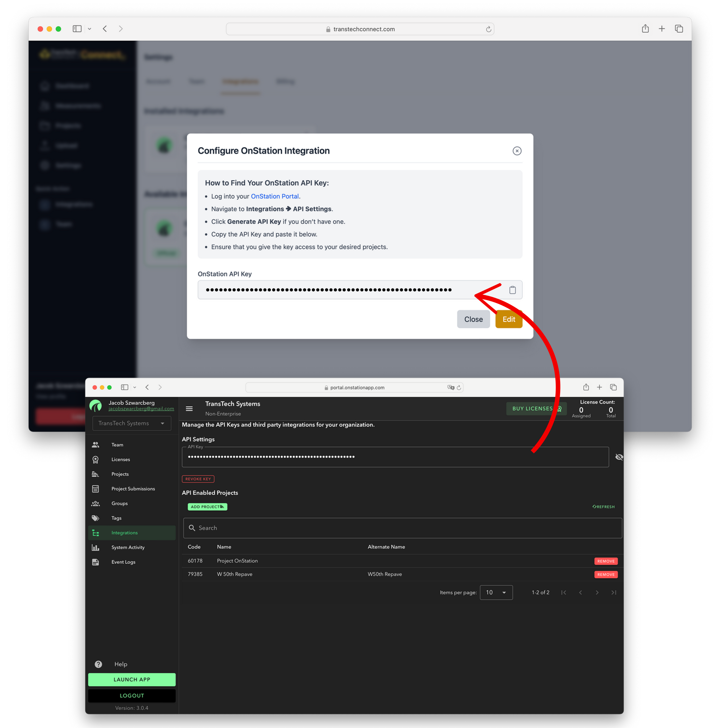Go to the previous page of projects
This screenshot has width=717, height=728.
pyautogui.click(x=580, y=592)
